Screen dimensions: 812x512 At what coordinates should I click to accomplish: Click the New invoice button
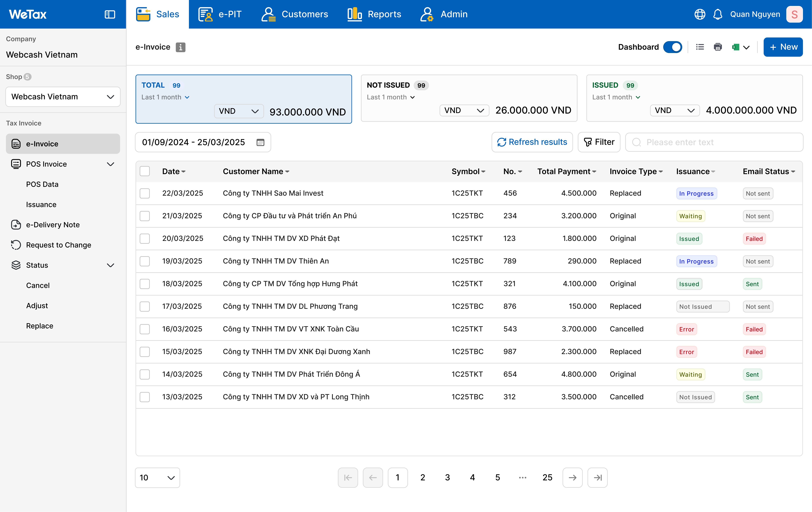[783, 47]
